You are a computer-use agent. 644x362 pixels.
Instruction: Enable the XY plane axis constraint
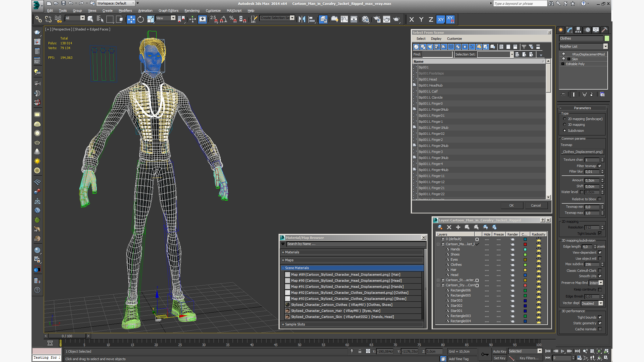(441, 19)
